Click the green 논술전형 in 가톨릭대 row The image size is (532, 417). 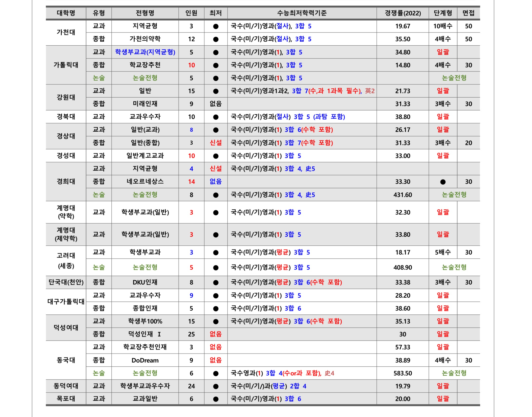point(145,78)
